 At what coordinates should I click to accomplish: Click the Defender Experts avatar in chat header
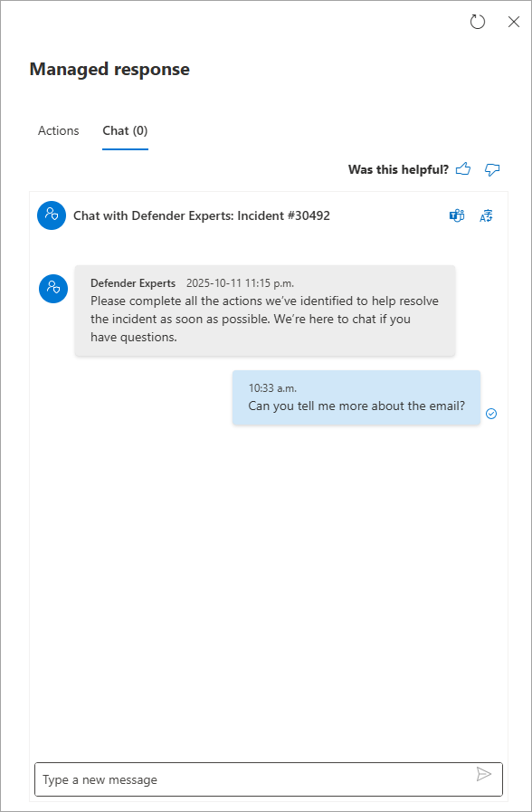pyautogui.click(x=52, y=215)
